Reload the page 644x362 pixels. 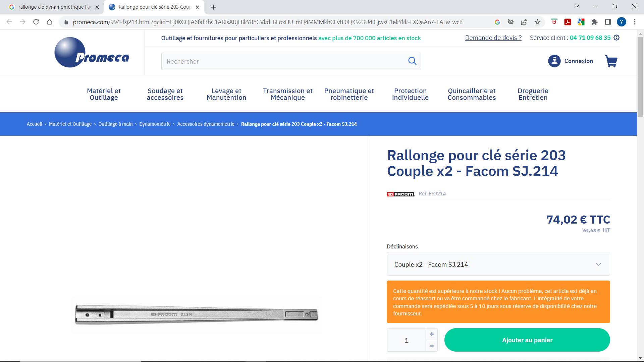36,22
